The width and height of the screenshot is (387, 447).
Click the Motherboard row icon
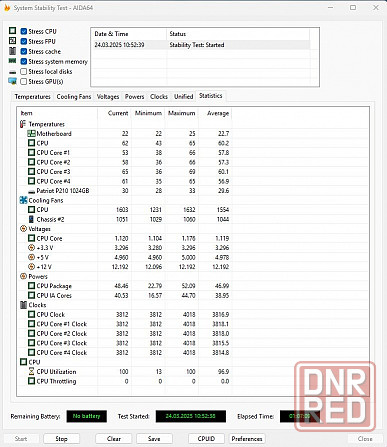[31, 134]
